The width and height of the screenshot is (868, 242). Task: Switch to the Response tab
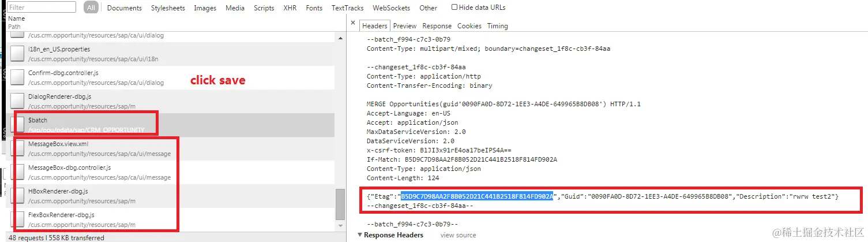(437, 26)
